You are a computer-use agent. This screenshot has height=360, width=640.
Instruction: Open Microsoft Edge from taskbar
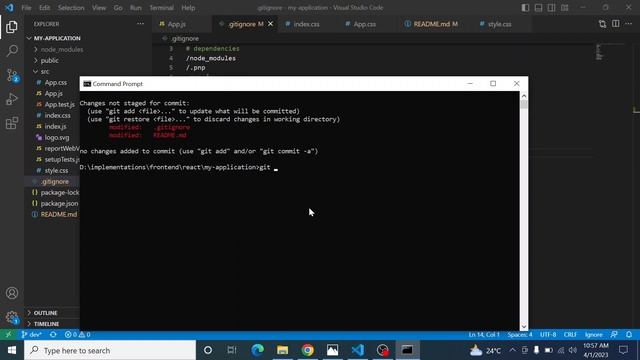click(258, 350)
